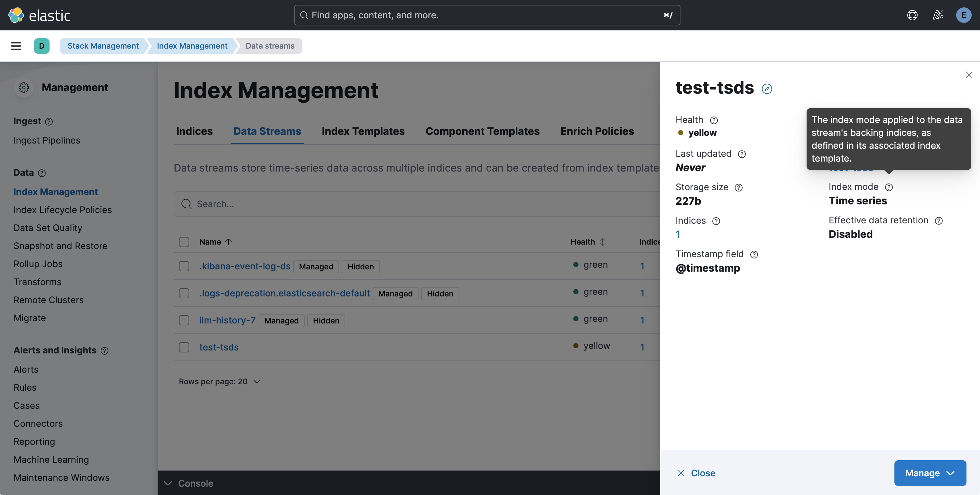Click the green D space avatar
Image resolution: width=980 pixels, height=495 pixels.
(42, 46)
